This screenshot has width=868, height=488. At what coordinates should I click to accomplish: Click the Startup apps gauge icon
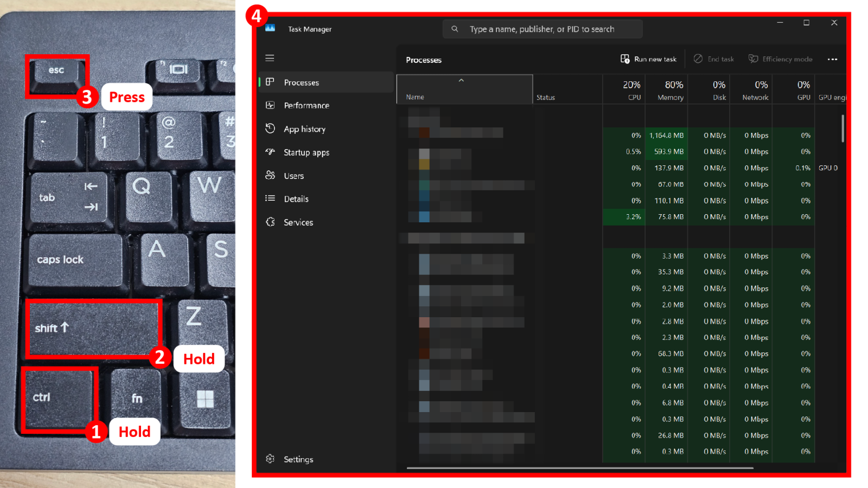tap(270, 152)
